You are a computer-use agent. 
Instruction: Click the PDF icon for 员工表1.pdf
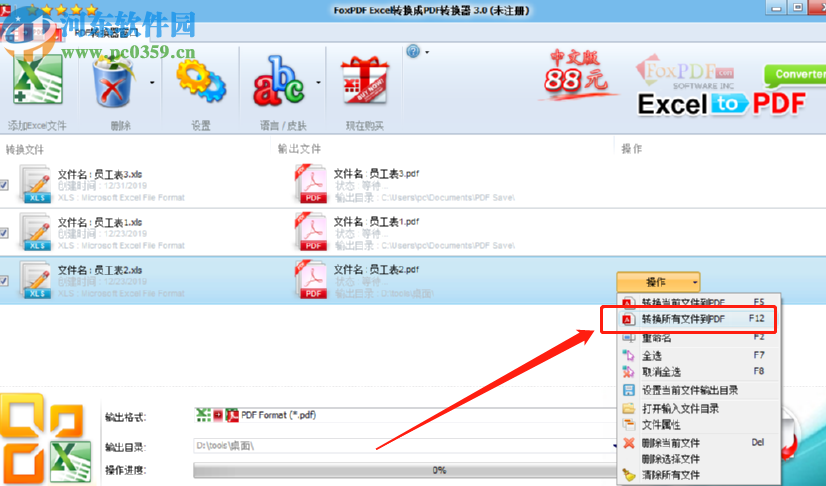click(311, 232)
